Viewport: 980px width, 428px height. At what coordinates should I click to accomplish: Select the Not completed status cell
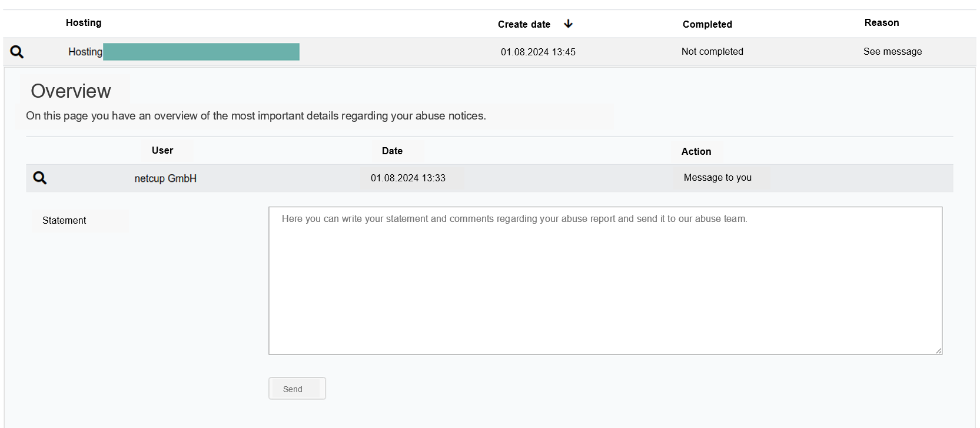[712, 51]
